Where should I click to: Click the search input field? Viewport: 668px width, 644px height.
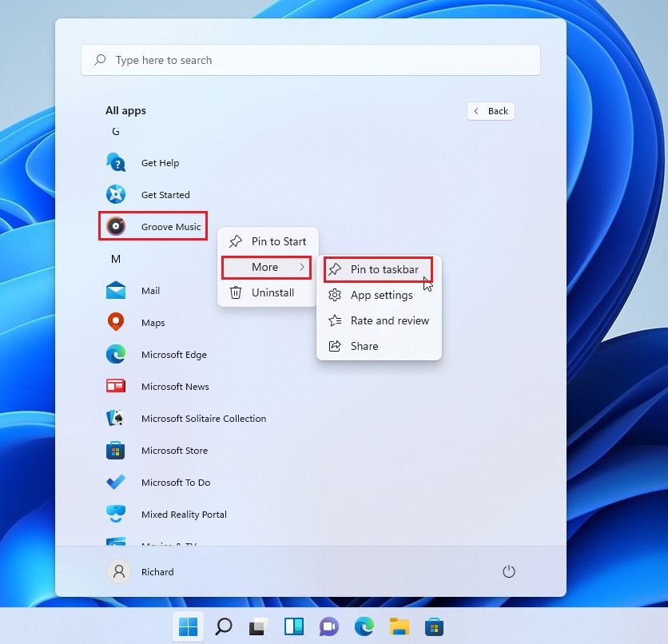tap(311, 59)
